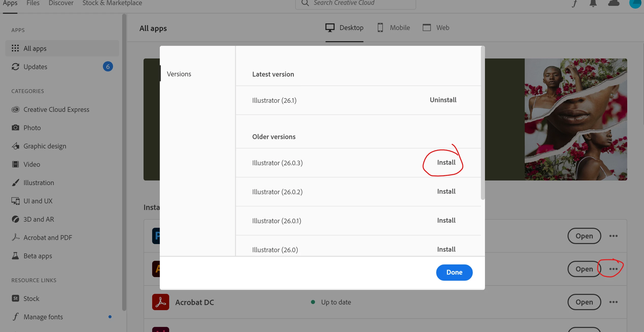This screenshot has height=332, width=644.
Task: Open the Photo category
Action: pyautogui.click(x=32, y=128)
